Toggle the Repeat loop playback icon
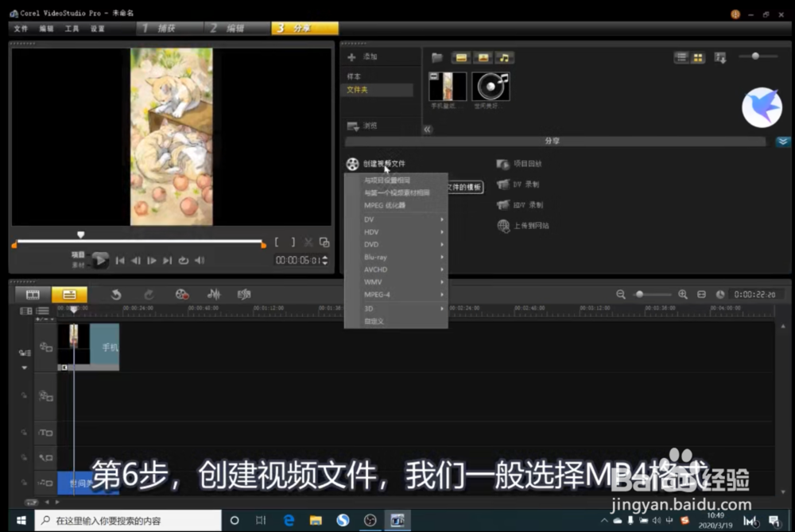Viewport: 795px width, 532px height. click(x=184, y=261)
